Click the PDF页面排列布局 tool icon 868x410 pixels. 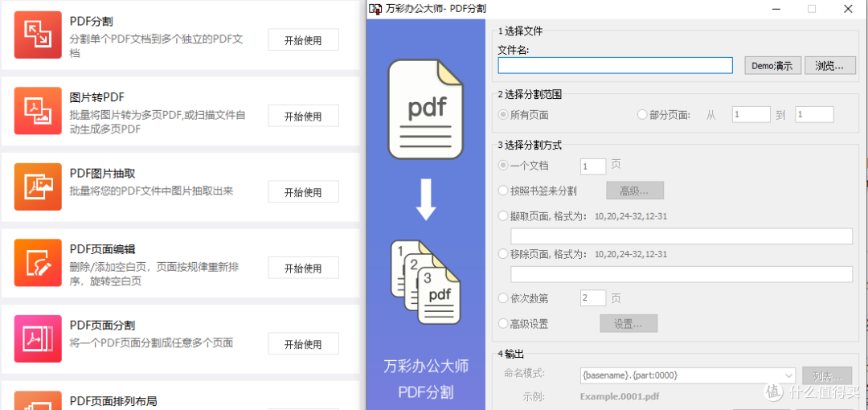click(x=38, y=400)
